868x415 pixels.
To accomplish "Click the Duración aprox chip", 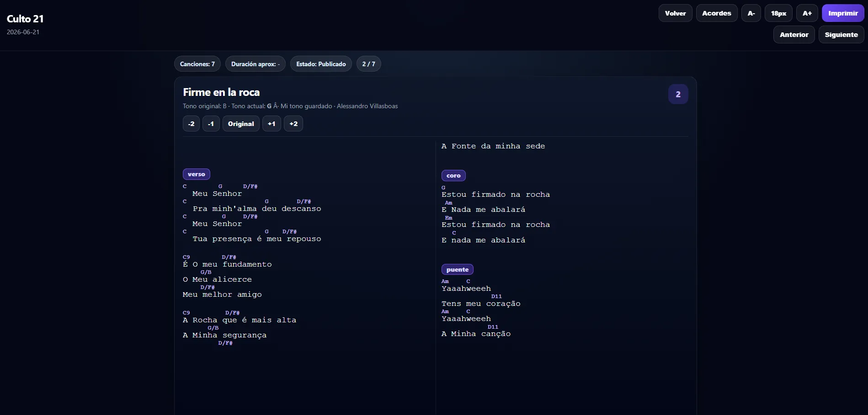I will [256, 64].
